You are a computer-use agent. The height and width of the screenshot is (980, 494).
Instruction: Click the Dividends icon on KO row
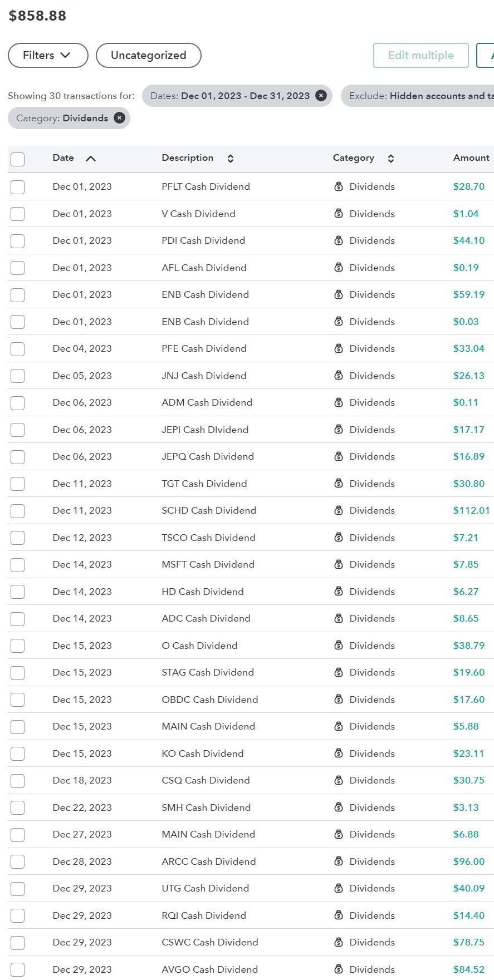click(x=339, y=754)
